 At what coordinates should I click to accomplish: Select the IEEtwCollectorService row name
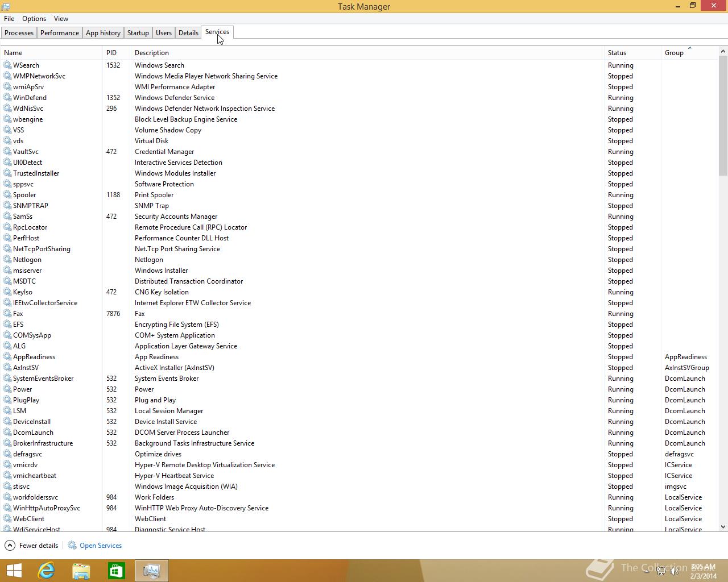45,303
